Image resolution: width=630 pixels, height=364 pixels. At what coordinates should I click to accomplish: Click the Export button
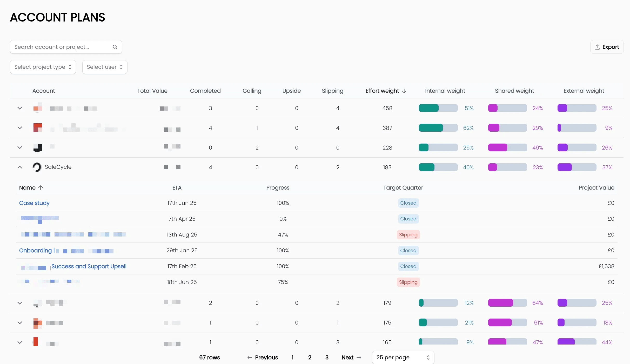607,47
